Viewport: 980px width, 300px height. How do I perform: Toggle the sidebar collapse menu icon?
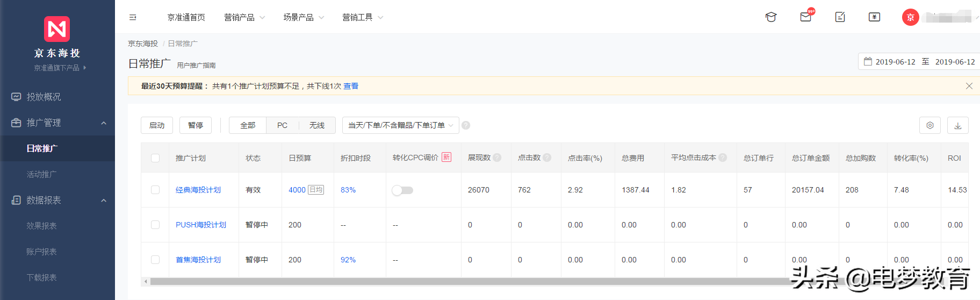point(133,17)
